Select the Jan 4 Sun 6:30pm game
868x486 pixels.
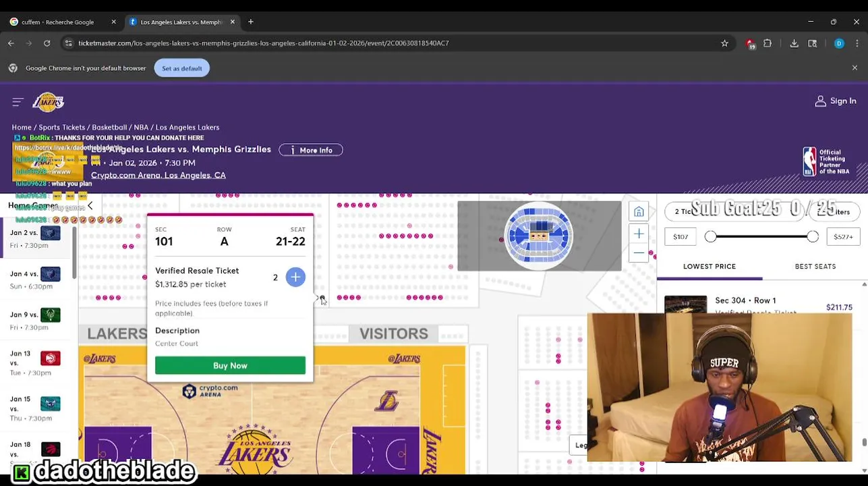tap(35, 279)
